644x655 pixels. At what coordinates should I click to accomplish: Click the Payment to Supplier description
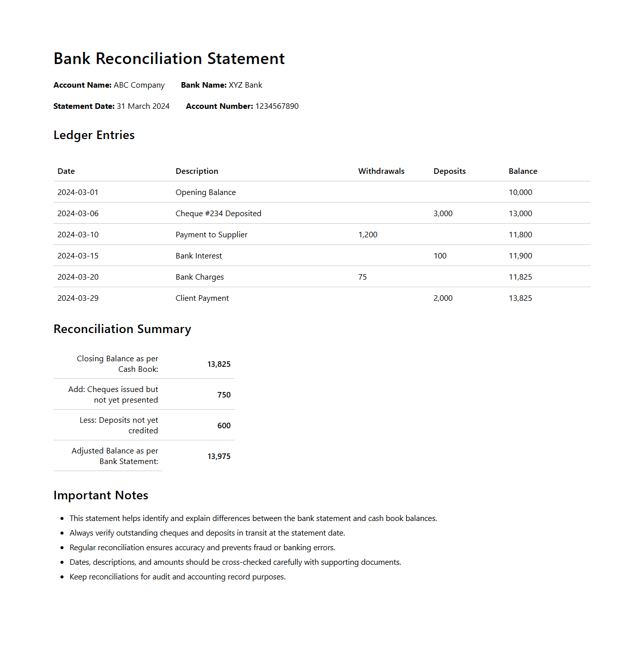(x=211, y=235)
